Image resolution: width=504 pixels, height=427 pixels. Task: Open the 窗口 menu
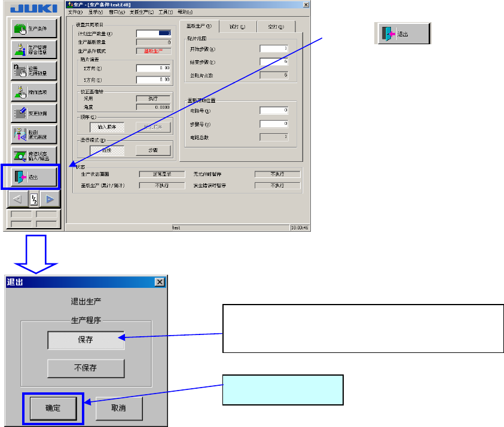click(x=117, y=12)
